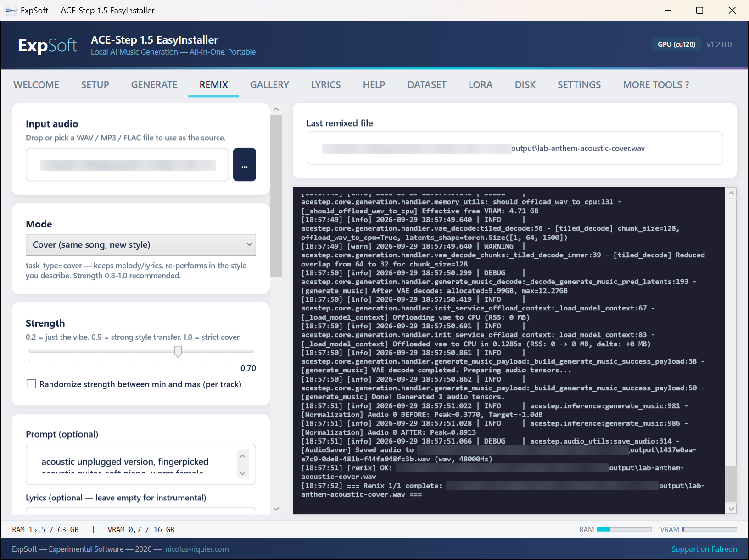Go to the LYRICS tab

point(326,85)
